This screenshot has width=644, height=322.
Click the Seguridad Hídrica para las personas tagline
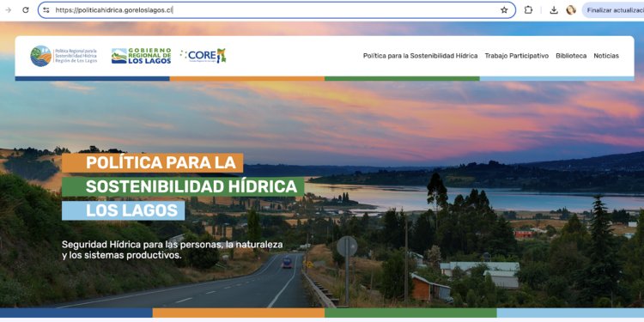[x=173, y=250]
